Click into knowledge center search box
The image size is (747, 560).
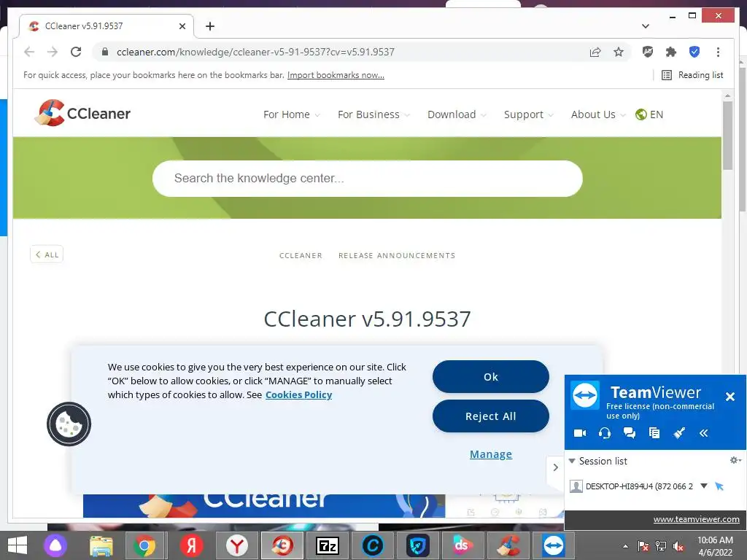coord(368,179)
